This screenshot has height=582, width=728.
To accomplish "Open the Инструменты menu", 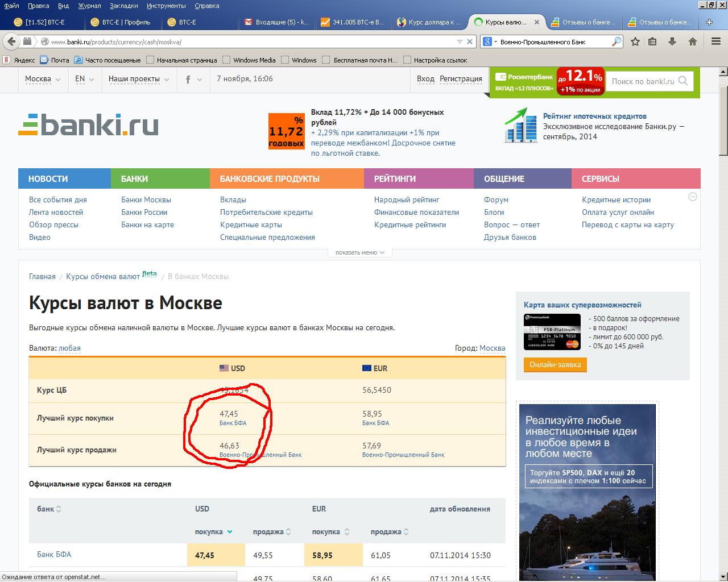I will coord(166,6).
